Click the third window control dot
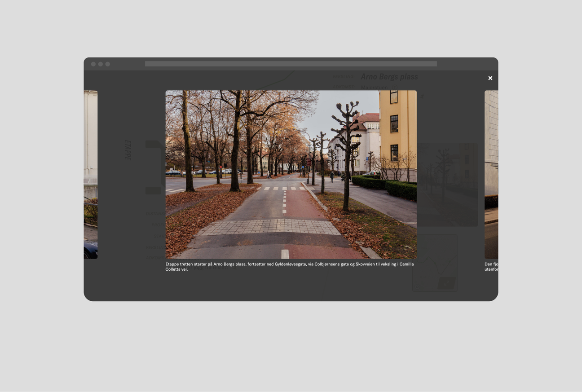Image resolution: width=582 pixels, height=392 pixels. (x=108, y=64)
